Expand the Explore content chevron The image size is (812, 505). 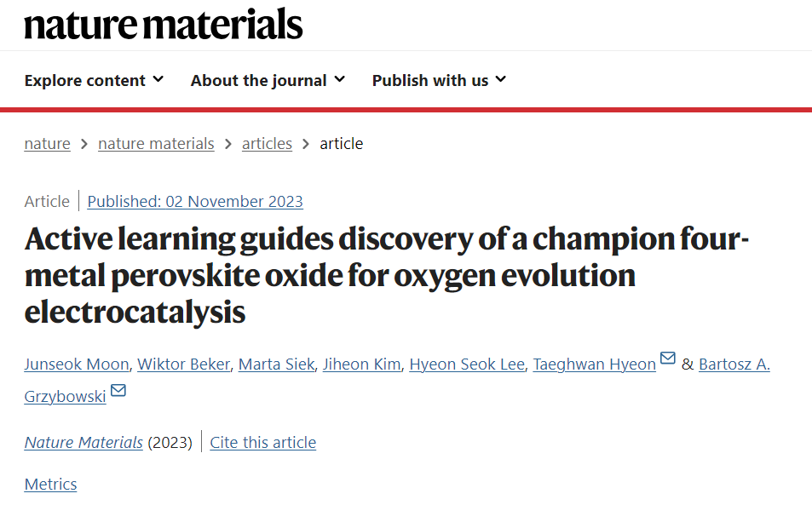pos(158,79)
